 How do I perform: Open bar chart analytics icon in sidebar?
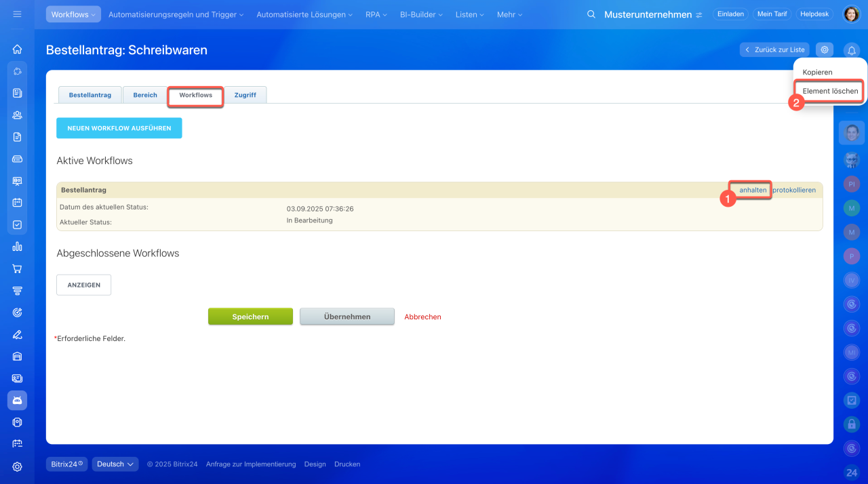point(17,246)
